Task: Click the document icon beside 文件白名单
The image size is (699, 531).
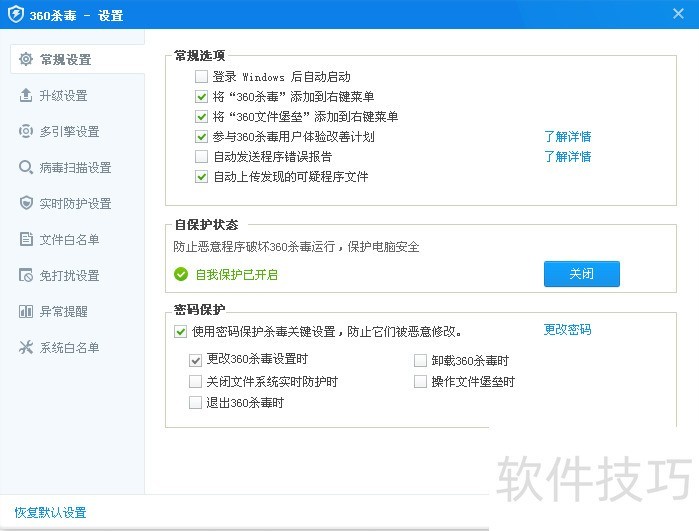Action: 26,239
